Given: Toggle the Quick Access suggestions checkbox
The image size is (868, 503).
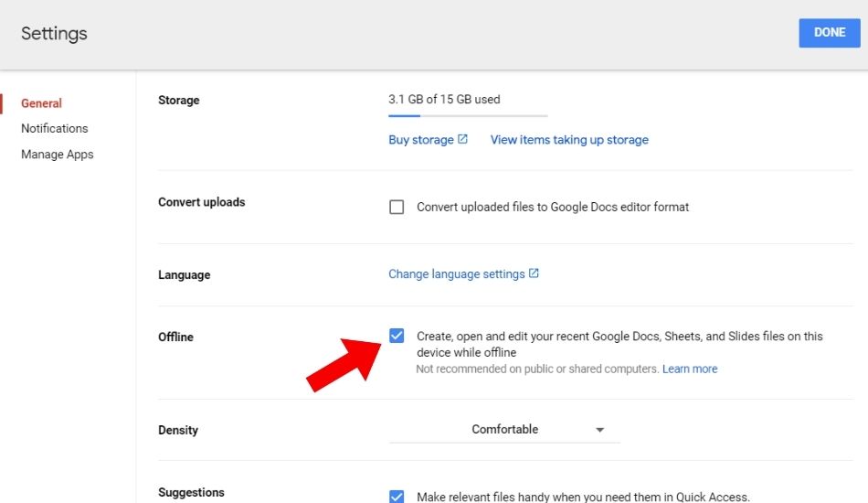Looking at the screenshot, I should point(397,497).
